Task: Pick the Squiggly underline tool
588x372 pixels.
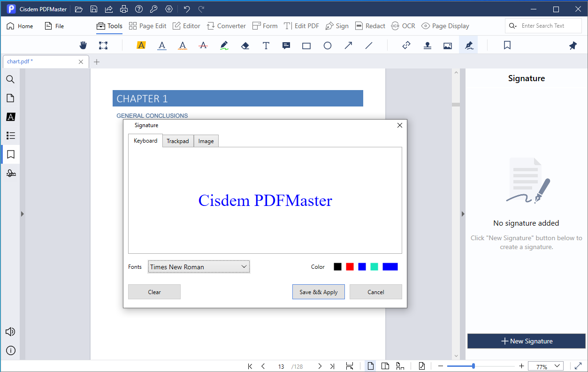Action: [183, 46]
